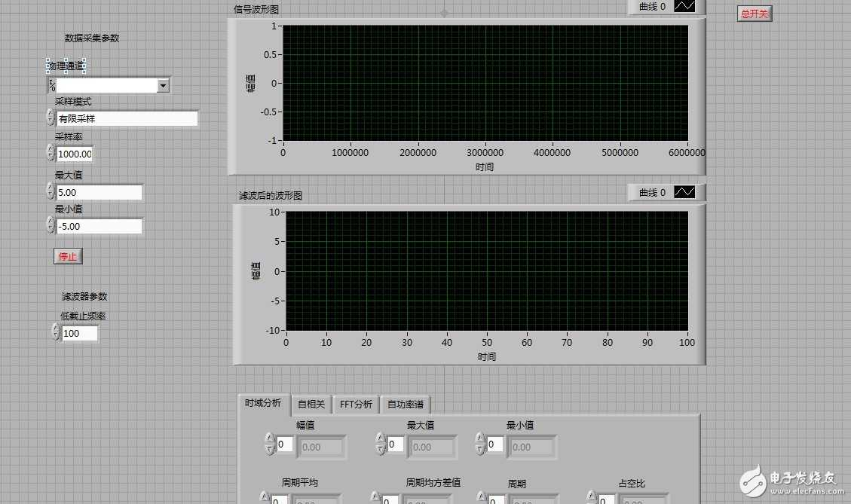Switch to the 时域分析 tab
Screen dimensions: 851x504
coord(263,403)
